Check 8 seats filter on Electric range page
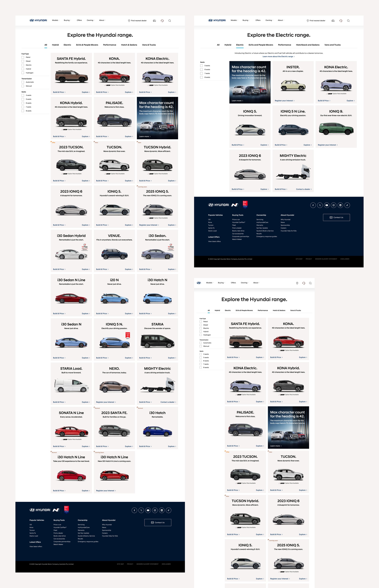The height and width of the screenshot is (588, 379). click(x=202, y=77)
